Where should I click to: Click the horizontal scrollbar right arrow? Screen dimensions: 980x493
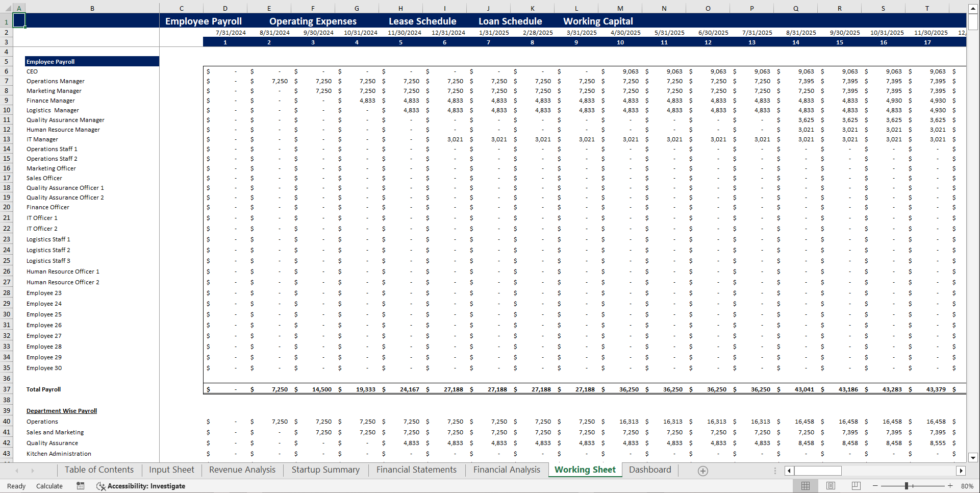tap(961, 471)
